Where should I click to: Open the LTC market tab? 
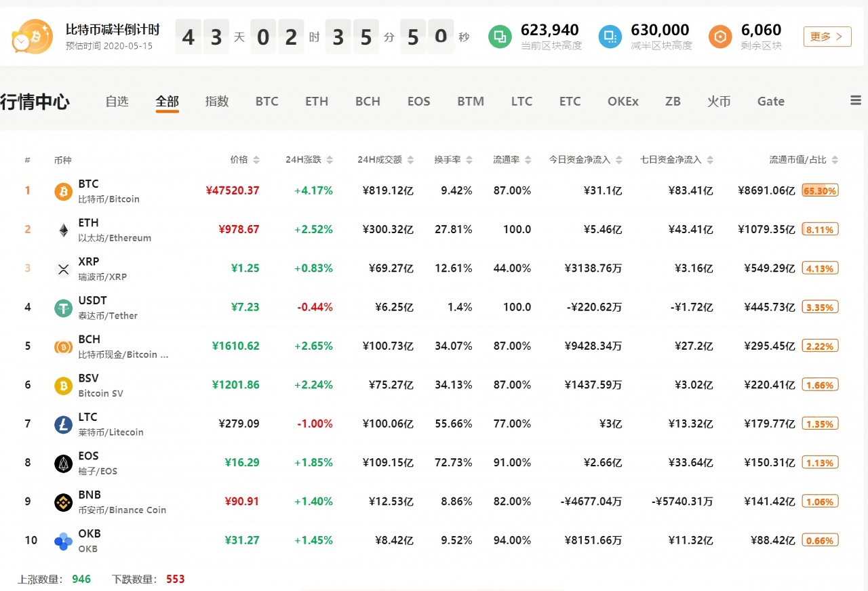click(x=521, y=101)
